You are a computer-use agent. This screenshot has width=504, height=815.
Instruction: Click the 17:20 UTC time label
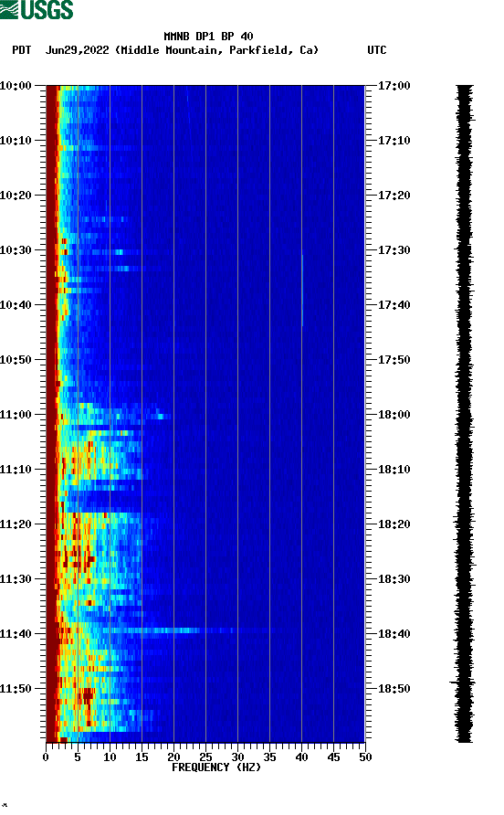click(x=394, y=195)
